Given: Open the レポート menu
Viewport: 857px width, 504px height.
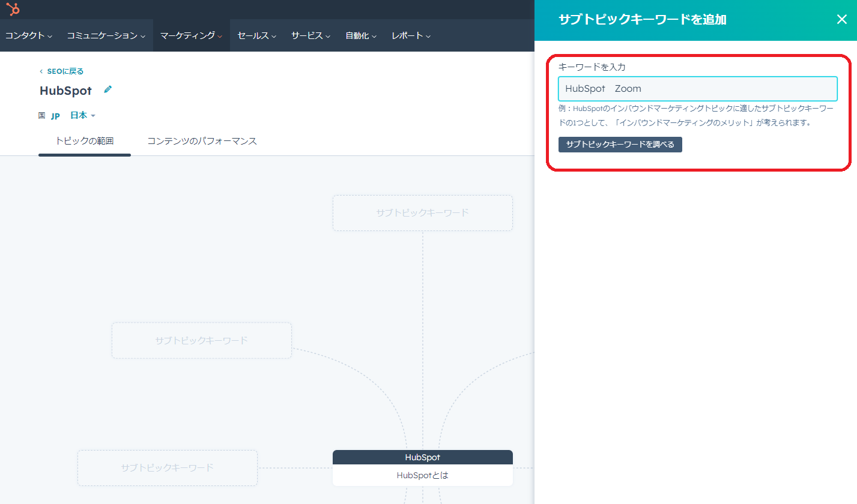Looking at the screenshot, I should click(x=411, y=35).
